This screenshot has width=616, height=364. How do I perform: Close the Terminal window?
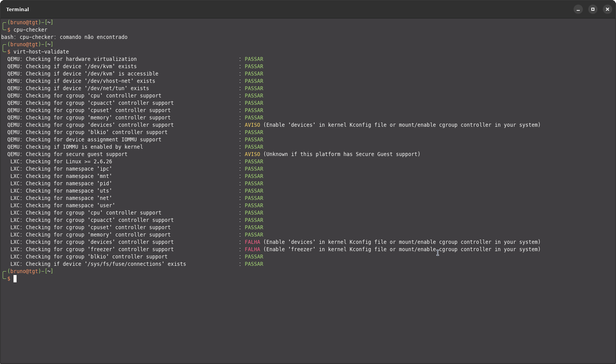point(607,9)
